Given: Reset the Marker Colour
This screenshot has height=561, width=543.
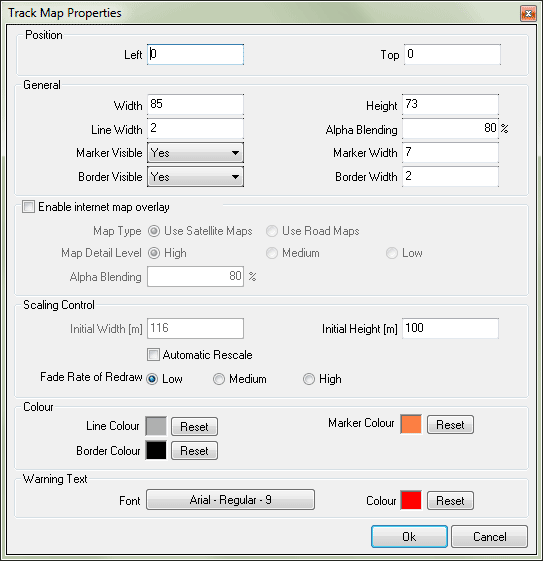Looking at the screenshot, I should click(450, 425).
